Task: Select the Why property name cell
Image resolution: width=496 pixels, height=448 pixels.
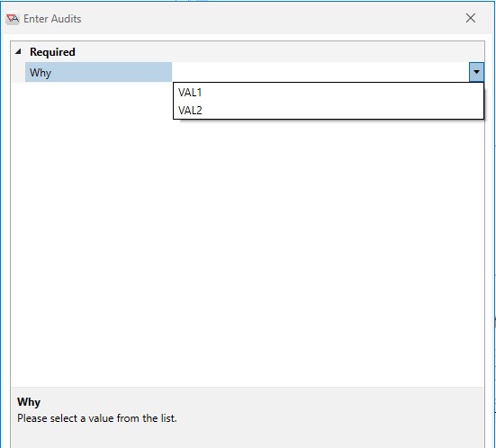Action: pyautogui.click(x=98, y=72)
